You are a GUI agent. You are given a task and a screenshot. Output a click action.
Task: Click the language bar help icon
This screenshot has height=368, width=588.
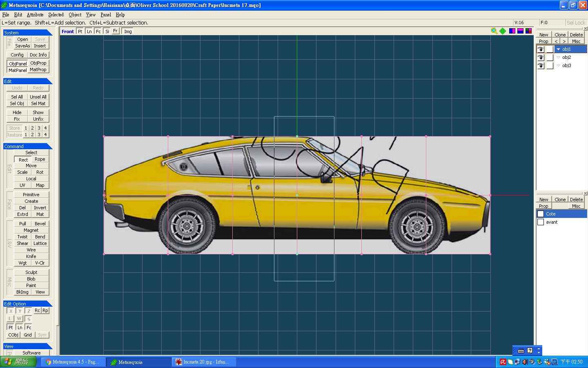pyautogui.click(x=530, y=351)
